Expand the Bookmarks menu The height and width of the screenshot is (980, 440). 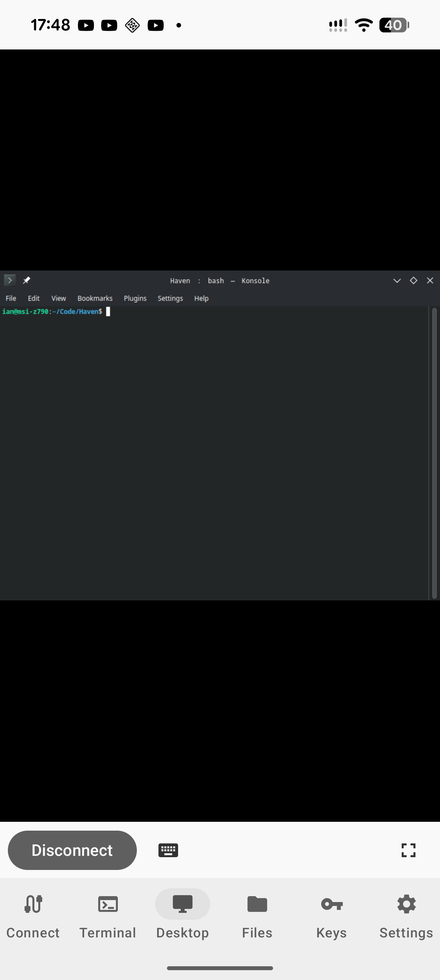[x=95, y=298]
